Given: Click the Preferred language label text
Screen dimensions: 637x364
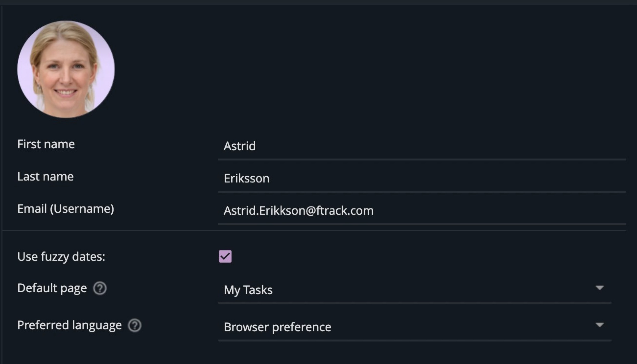Looking at the screenshot, I should [x=70, y=326].
